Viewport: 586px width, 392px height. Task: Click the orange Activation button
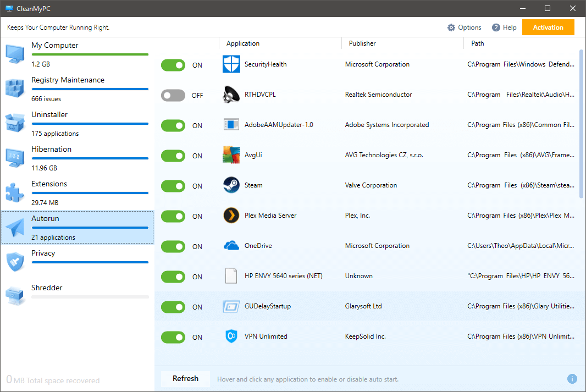548,27
